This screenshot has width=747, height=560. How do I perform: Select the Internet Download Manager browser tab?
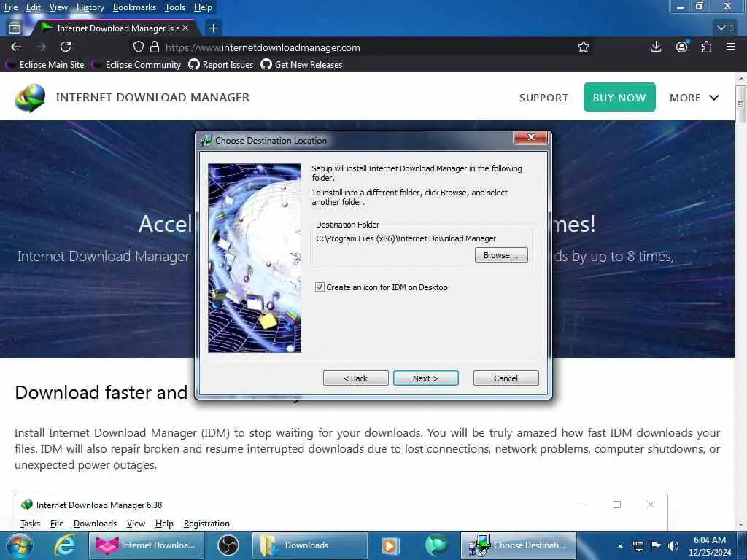tap(113, 28)
